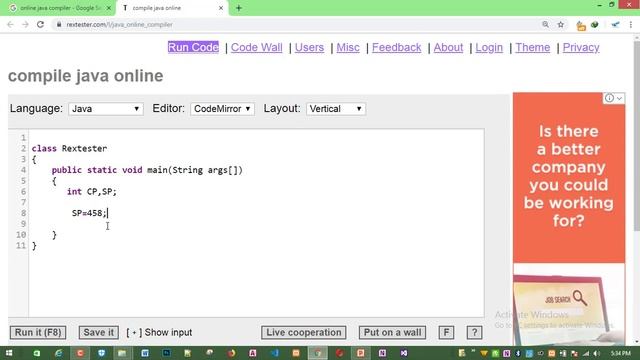Click the ad info icon

tap(609, 98)
